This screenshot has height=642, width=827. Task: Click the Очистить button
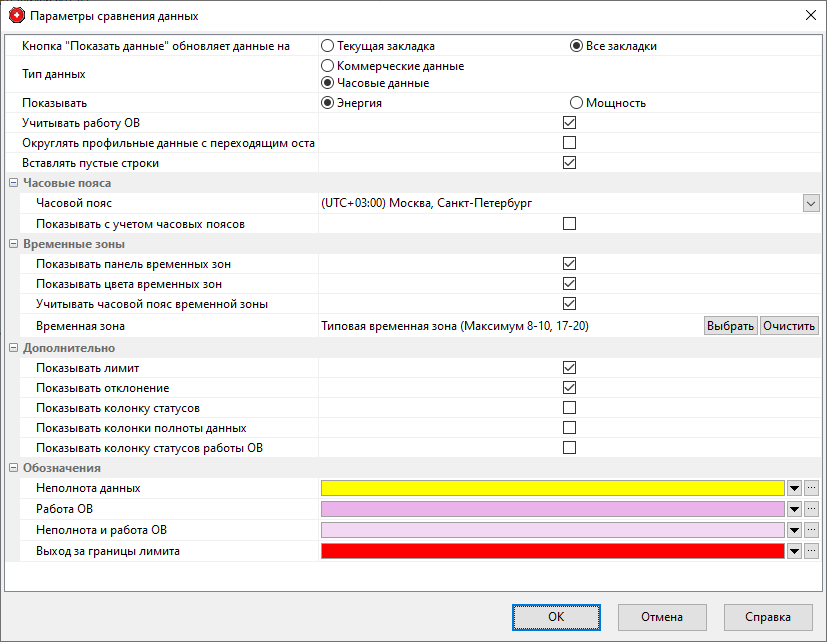[x=788, y=326]
